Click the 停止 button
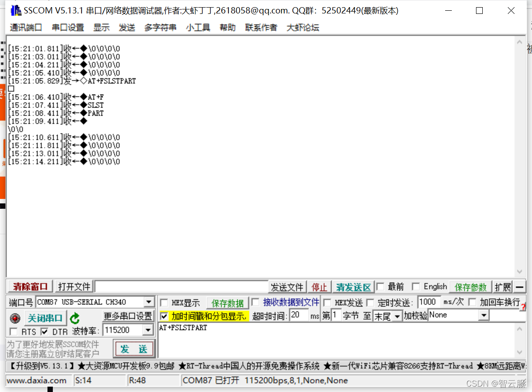Viewport: 532px width, 392px height. (x=319, y=287)
